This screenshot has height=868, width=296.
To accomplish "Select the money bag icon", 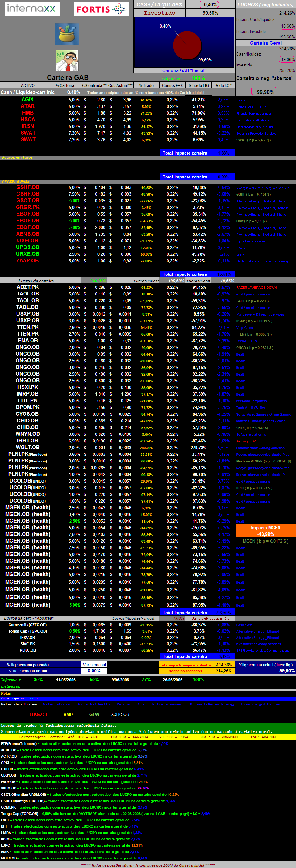I will tap(67, 34).
